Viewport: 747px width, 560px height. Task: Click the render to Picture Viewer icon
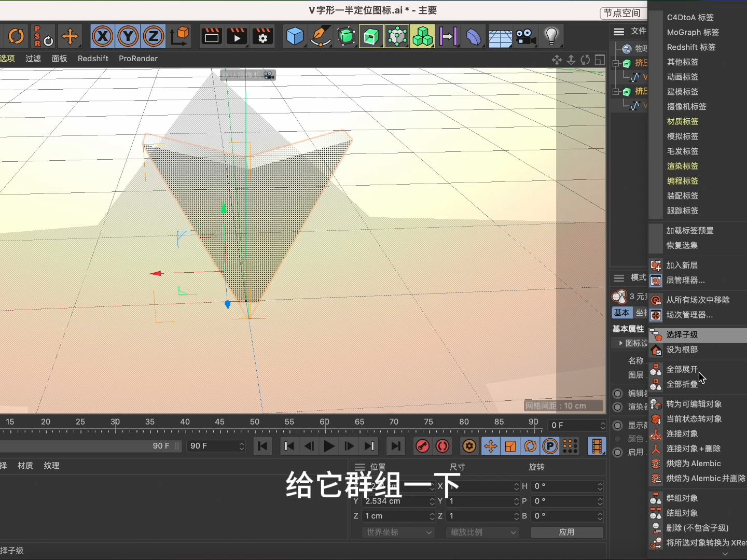tap(237, 36)
